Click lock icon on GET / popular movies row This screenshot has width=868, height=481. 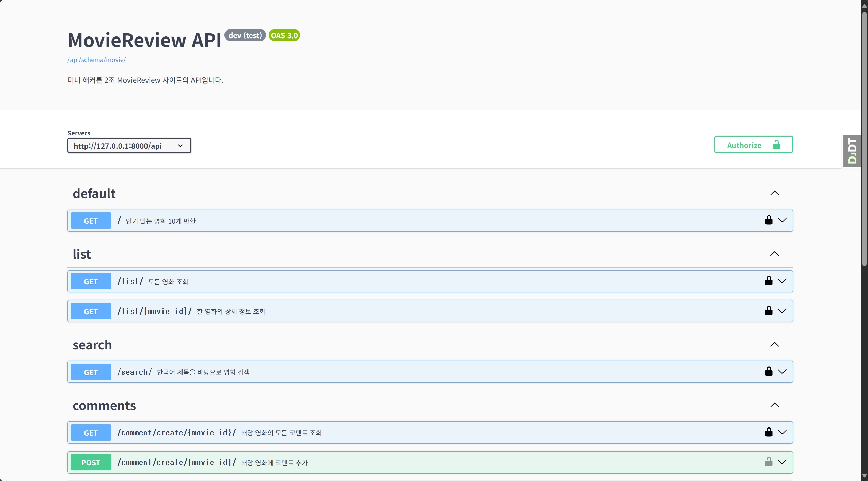pos(769,220)
